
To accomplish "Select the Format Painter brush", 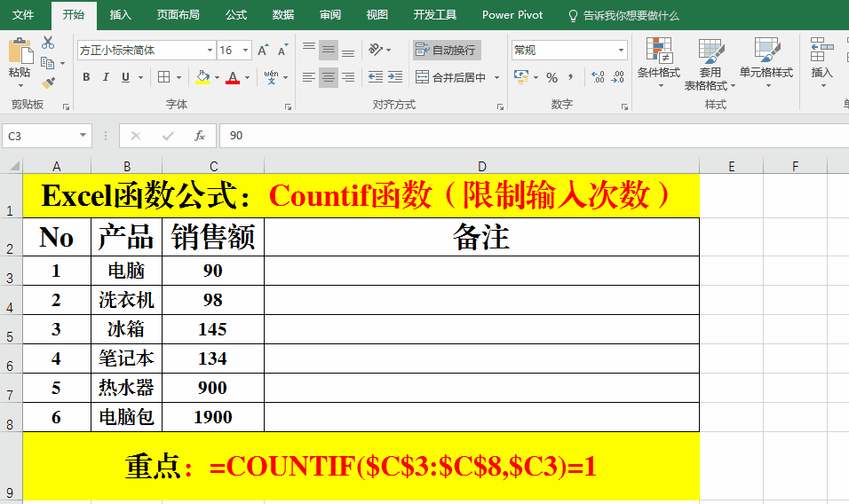I will pos(48,83).
